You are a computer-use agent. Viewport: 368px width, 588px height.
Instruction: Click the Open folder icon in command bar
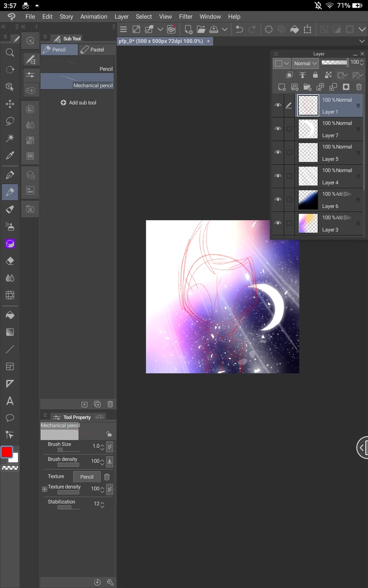pos(201,29)
